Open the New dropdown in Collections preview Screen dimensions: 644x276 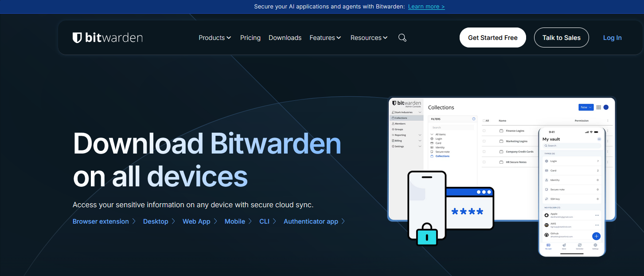(x=586, y=107)
